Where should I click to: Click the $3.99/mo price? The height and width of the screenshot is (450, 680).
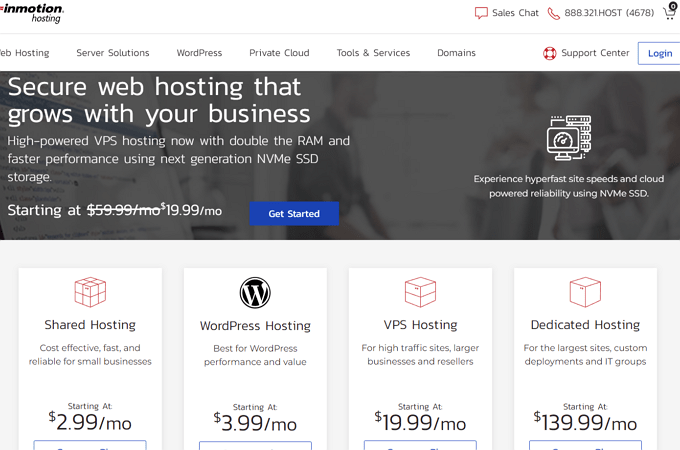(255, 423)
